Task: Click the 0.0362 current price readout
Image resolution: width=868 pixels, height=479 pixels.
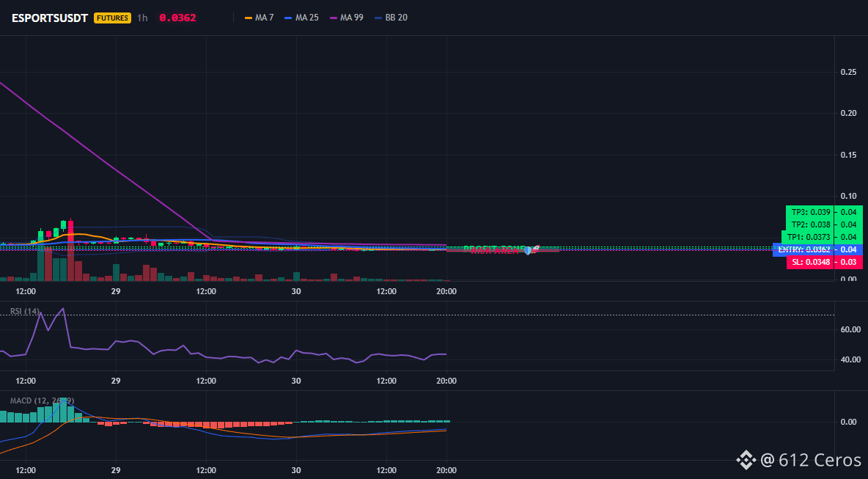Action: pyautogui.click(x=177, y=18)
